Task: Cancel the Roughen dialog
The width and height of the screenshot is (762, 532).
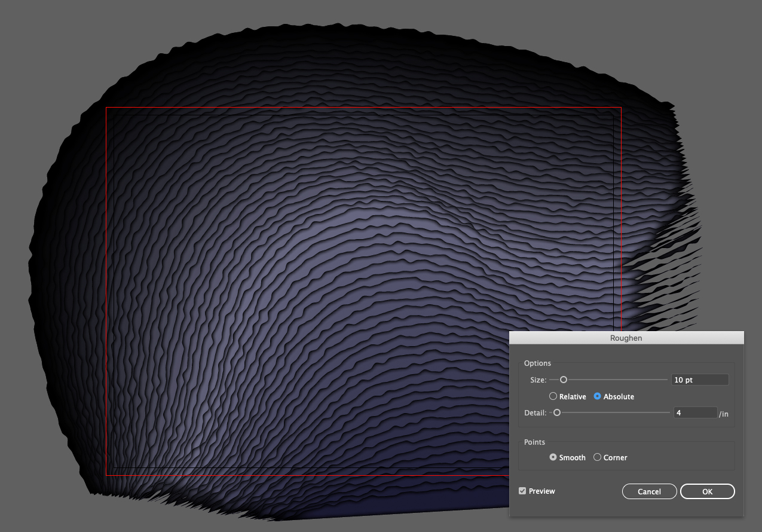Action: pyautogui.click(x=649, y=491)
